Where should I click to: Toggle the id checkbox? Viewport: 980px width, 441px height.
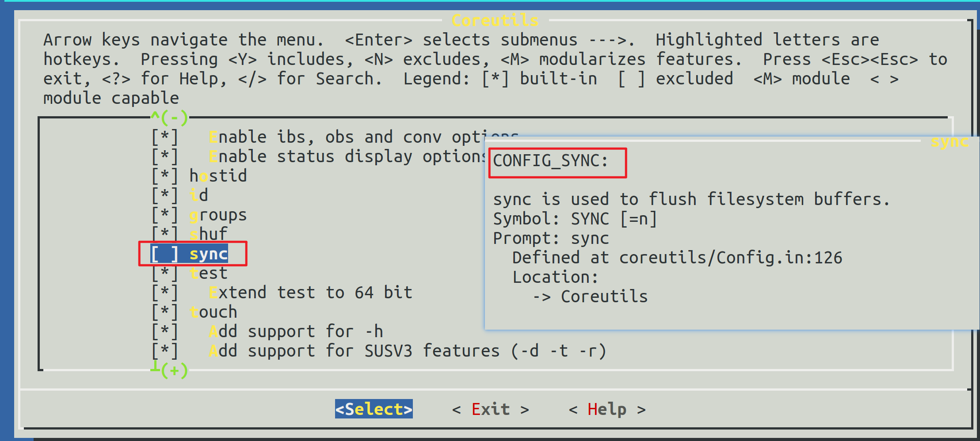[164, 195]
